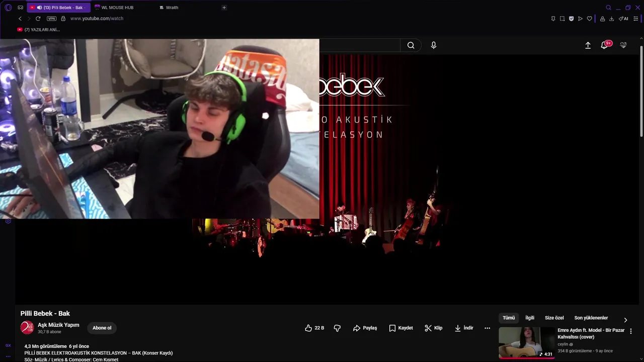Save the video using Kaydet
The image size is (644, 362).
point(401,328)
